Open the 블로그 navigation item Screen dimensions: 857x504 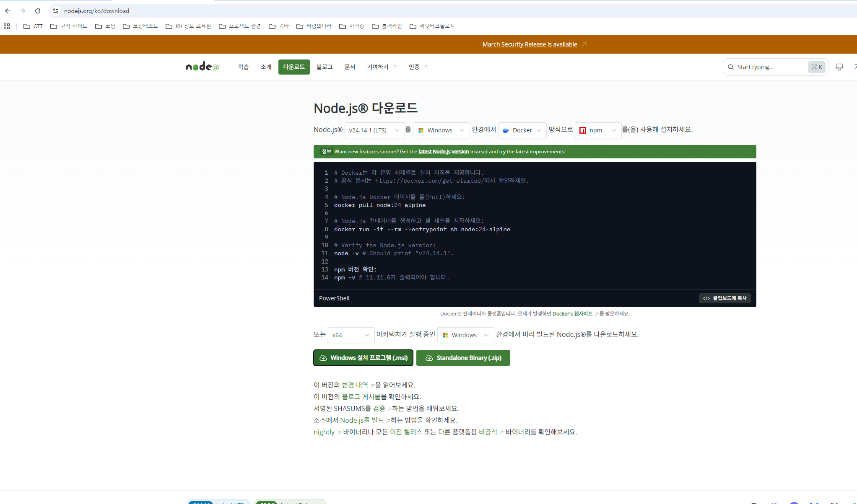click(324, 67)
